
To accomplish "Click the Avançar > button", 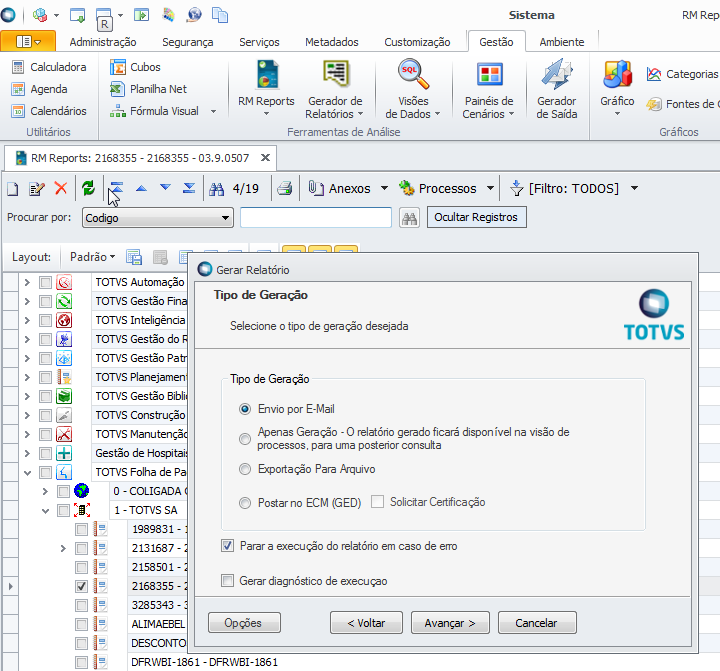I will pos(450,623).
